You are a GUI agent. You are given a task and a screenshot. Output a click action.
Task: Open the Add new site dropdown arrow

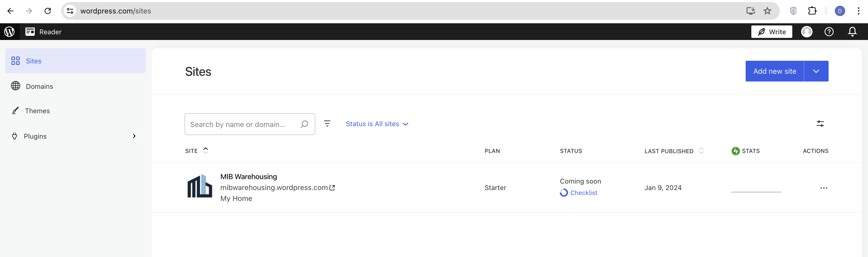[816, 71]
